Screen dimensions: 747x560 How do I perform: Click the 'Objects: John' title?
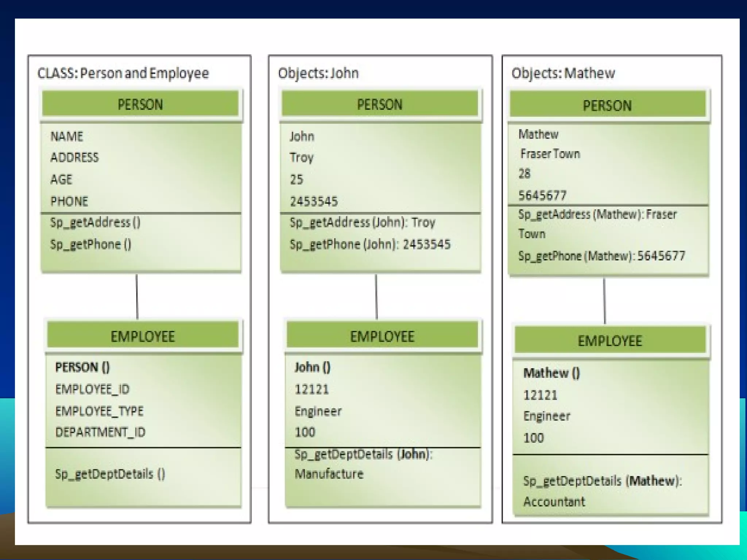318,73
